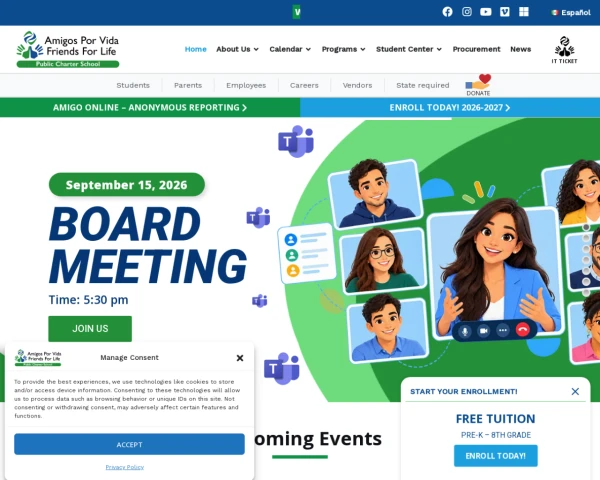
Task: Select Students in the secondary nav
Action: click(133, 85)
